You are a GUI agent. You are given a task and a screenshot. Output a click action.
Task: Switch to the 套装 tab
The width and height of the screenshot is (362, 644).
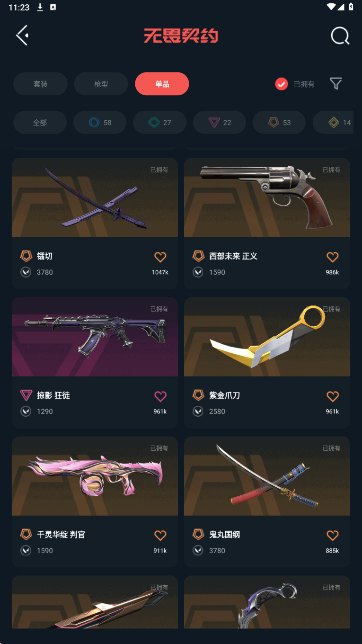tap(40, 84)
